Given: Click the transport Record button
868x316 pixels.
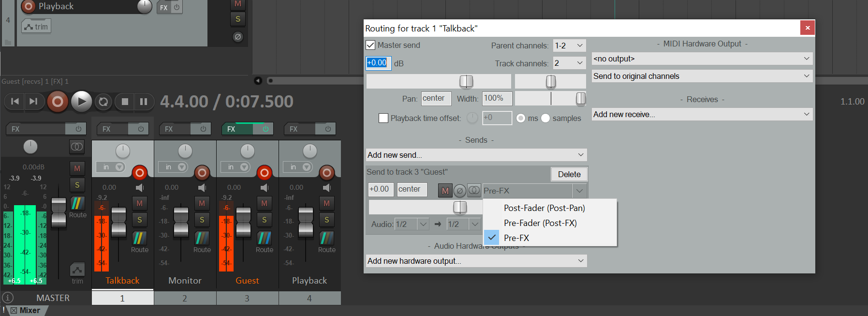Looking at the screenshot, I should [x=58, y=102].
